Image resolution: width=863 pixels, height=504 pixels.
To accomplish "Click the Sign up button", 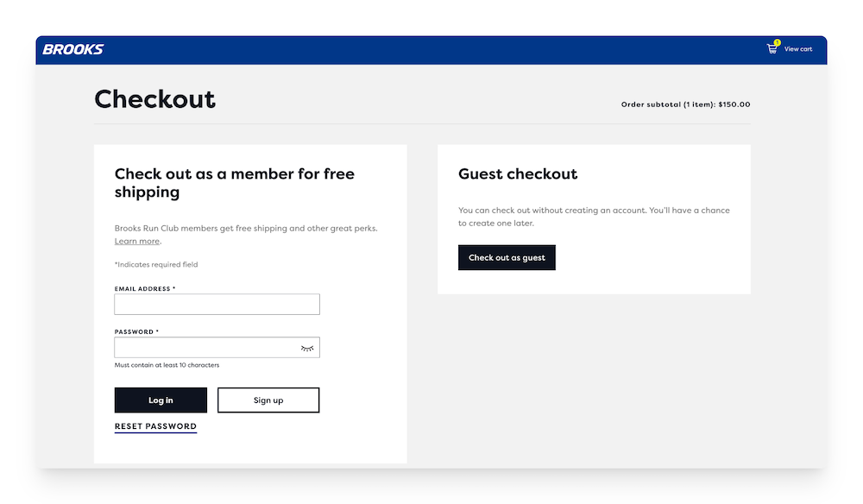I will (x=268, y=400).
